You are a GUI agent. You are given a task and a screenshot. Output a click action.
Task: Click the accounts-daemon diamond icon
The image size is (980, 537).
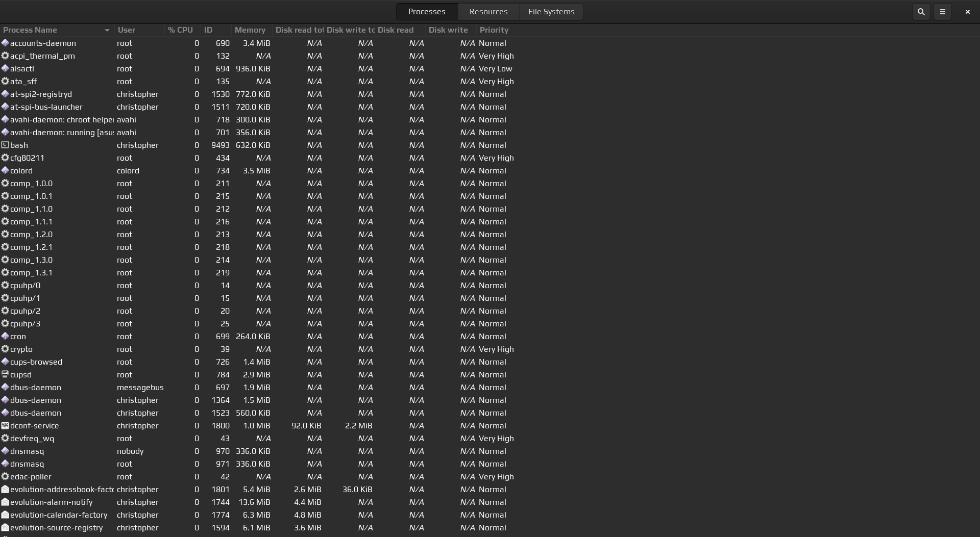tap(5, 43)
